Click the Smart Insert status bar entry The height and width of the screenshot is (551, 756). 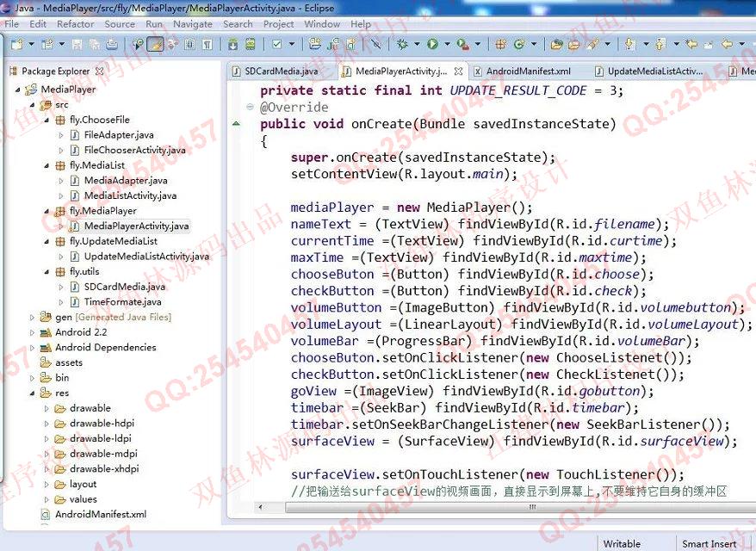709,544
